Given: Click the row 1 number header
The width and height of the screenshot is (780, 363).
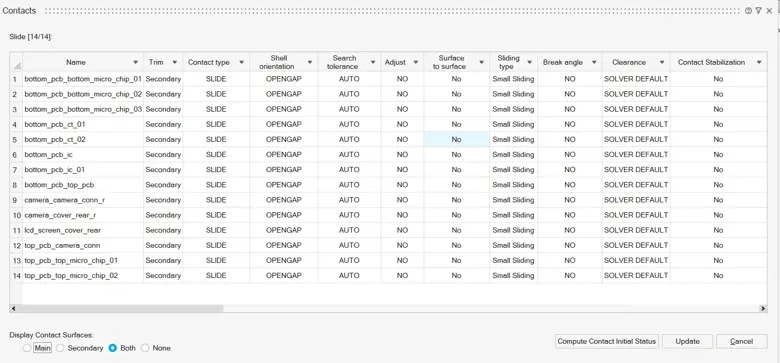Looking at the screenshot, I should (x=16, y=79).
